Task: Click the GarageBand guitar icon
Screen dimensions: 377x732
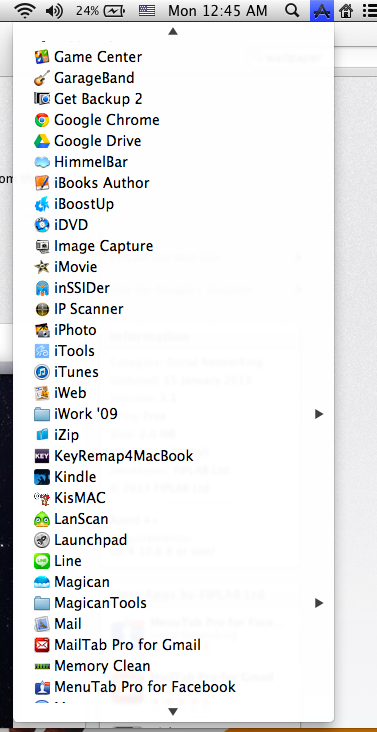Action: [x=42, y=78]
